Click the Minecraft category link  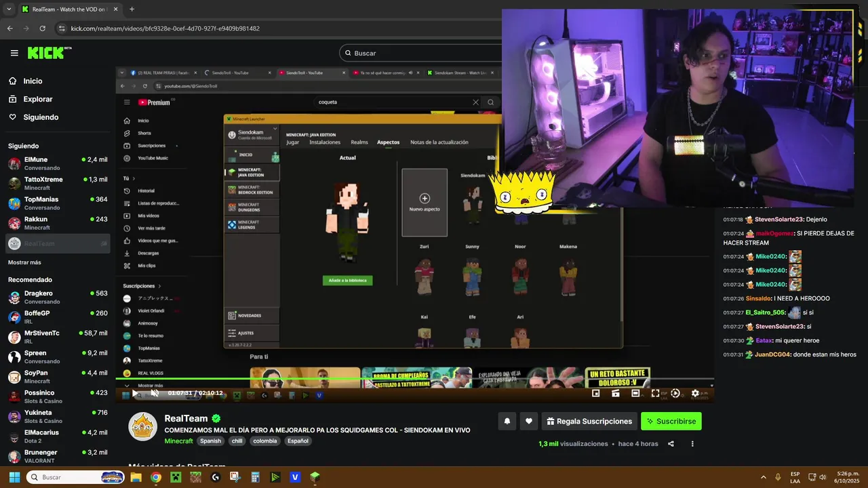[x=178, y=441]
